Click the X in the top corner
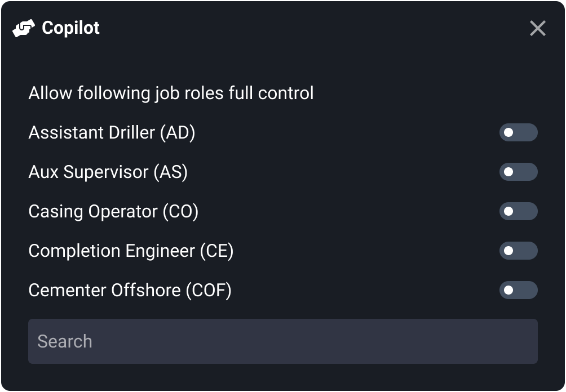This screenshot has height=392, width=566. point(537,28)
